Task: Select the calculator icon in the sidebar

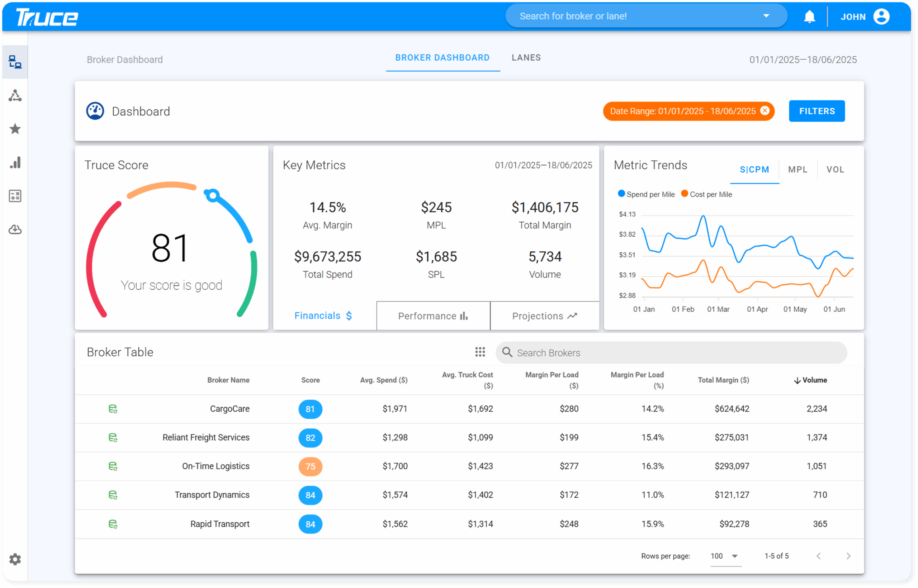Action: 15,196
